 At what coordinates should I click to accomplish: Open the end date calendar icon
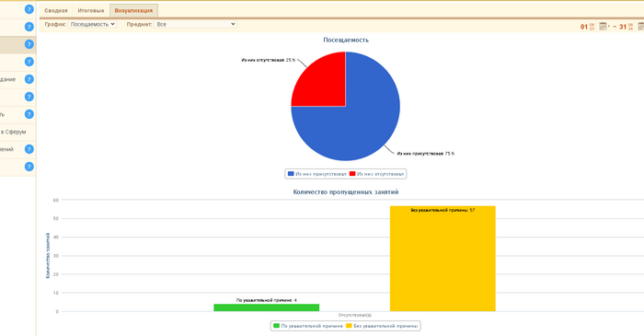pos(640,27)
